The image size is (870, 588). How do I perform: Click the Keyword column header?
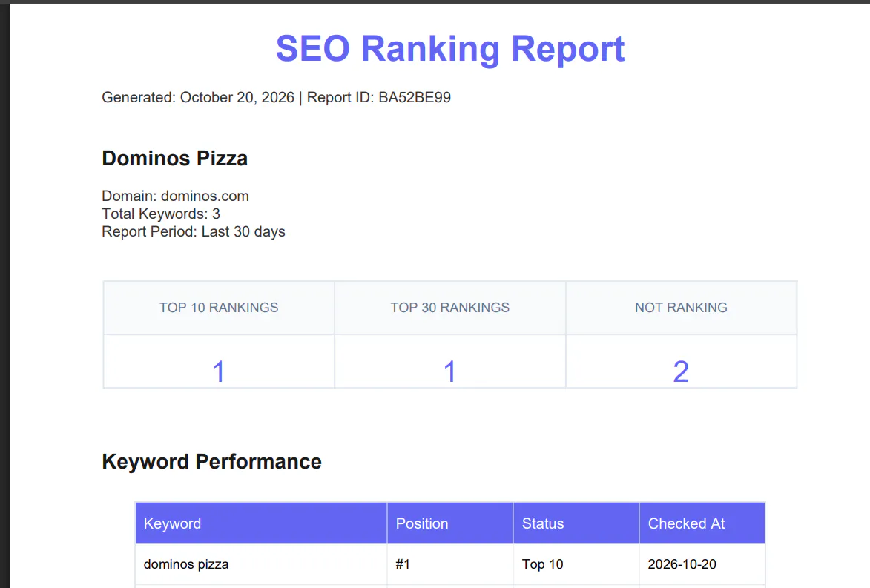coord(261,523)
